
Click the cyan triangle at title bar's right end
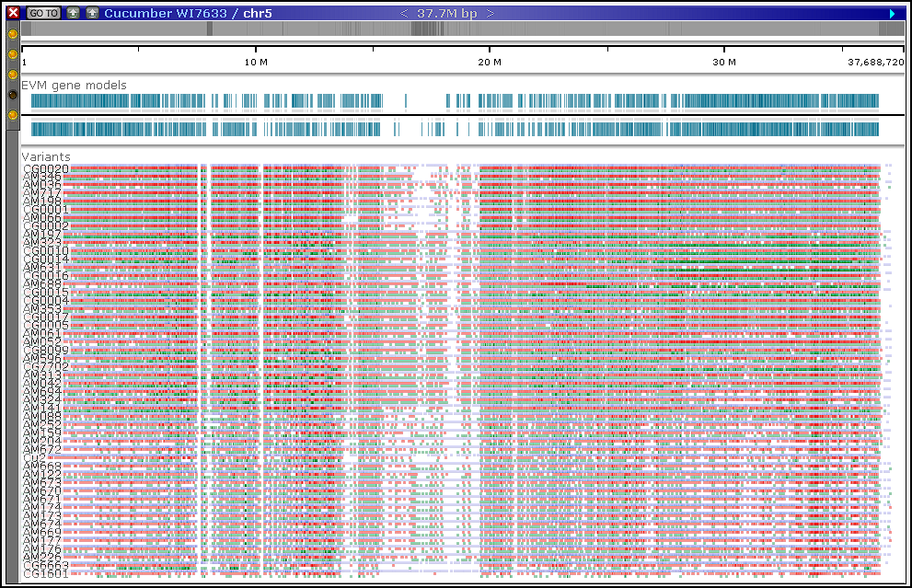(x=893, y=13)
